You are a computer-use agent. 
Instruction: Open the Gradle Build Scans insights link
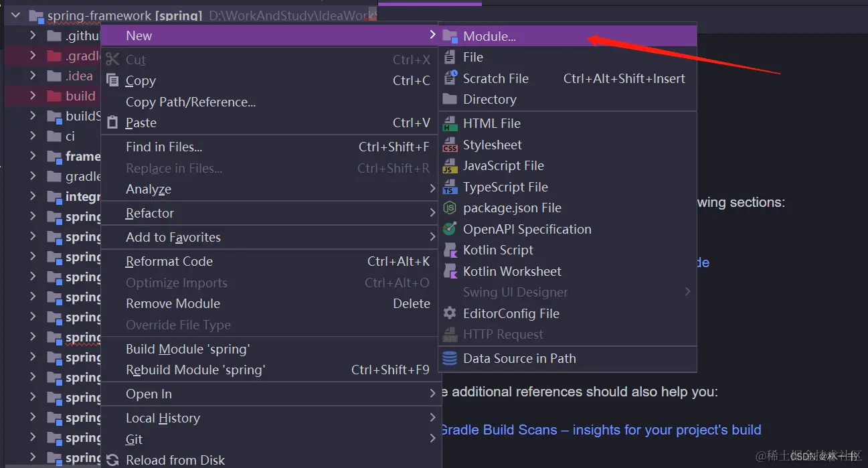600,430
